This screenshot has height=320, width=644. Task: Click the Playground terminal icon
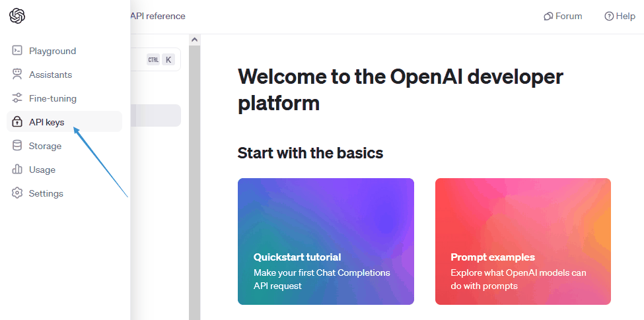(x=17, y=50)
